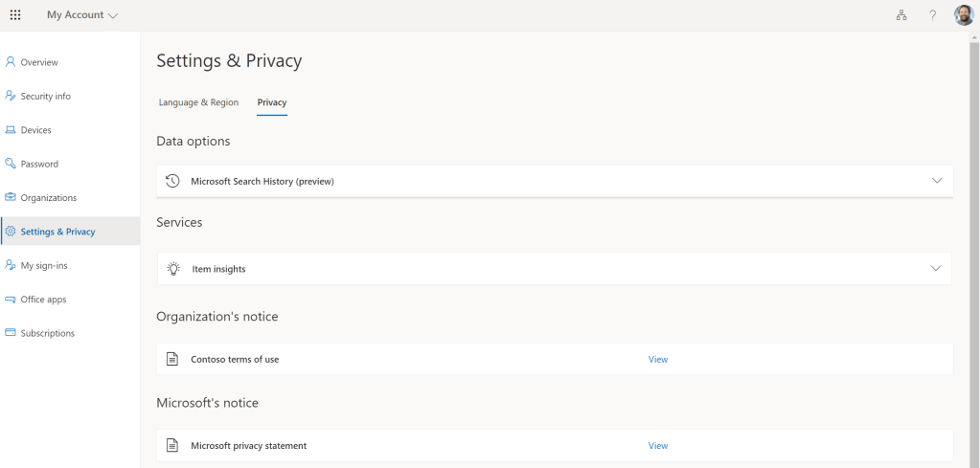This screenshot has width=980, height=468.
Task: Select the Privacy tab
Action: pos(272,102)
